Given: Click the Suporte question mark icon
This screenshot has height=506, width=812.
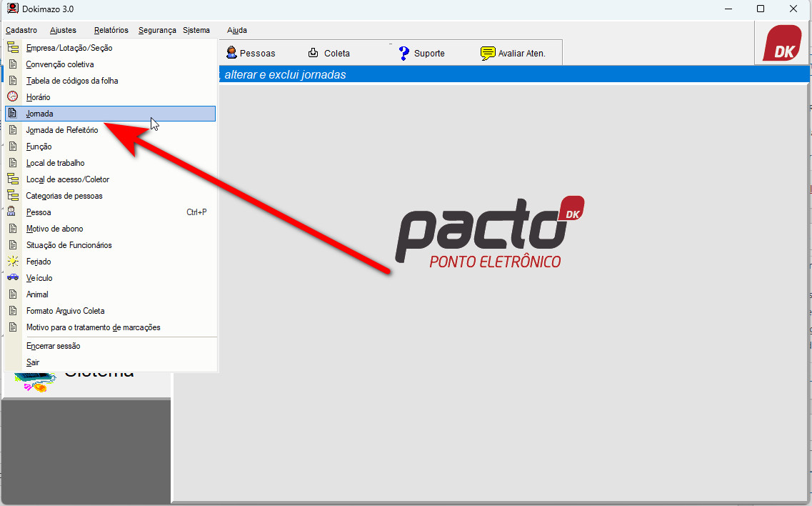Looking at the screenshot, I should (x=404, y=53).
